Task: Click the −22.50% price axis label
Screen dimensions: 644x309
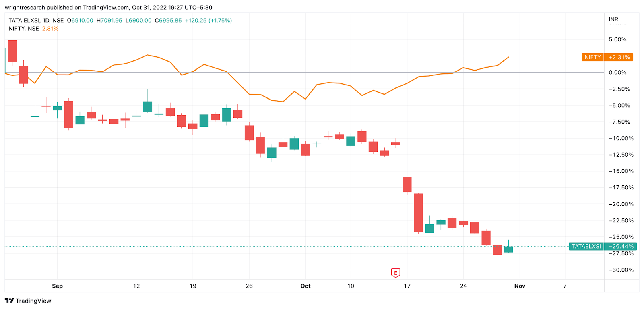Action: click(621, 221)
